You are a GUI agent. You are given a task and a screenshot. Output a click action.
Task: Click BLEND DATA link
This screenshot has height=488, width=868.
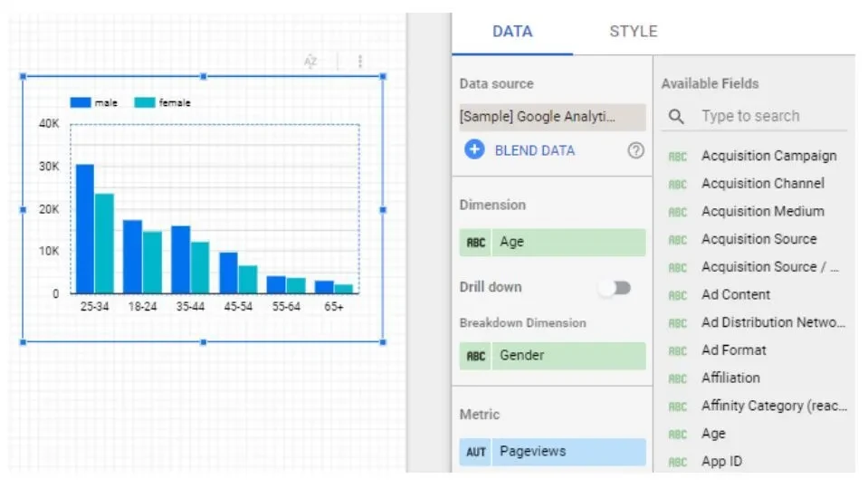[535, 150]
